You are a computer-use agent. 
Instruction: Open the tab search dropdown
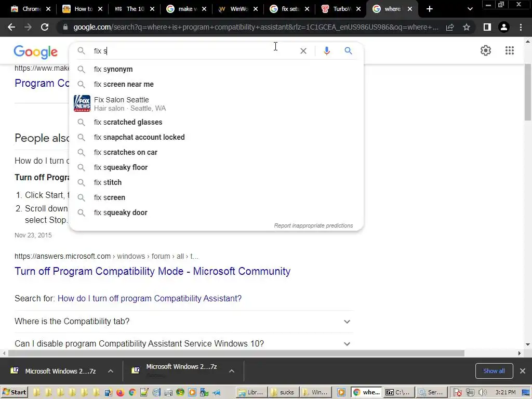point(470,9)
